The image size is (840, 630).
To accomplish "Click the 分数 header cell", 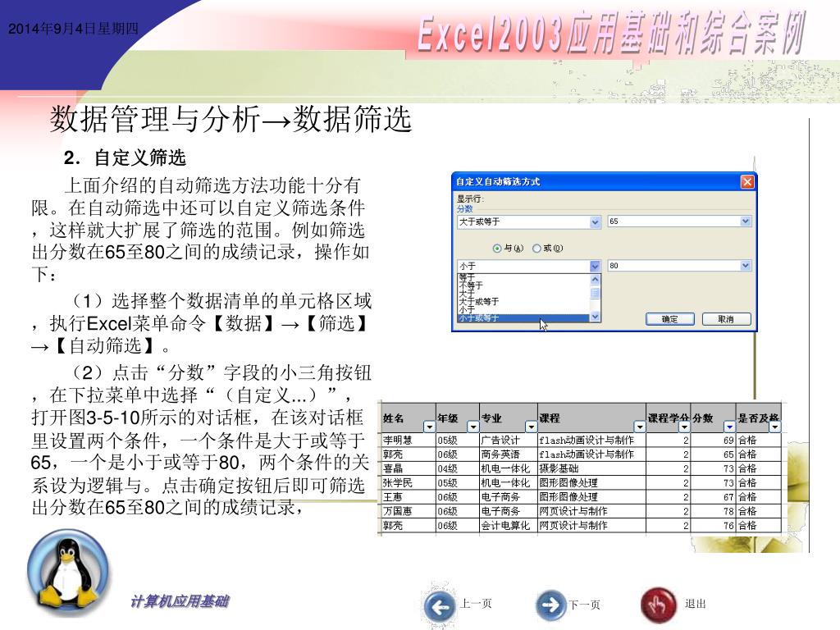I will click(x=713, y=418).
